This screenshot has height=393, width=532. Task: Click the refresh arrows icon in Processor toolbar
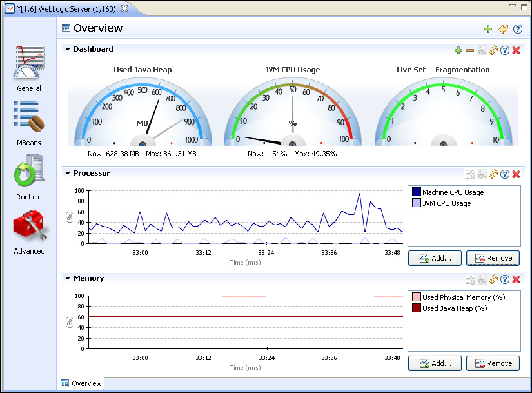493,175
